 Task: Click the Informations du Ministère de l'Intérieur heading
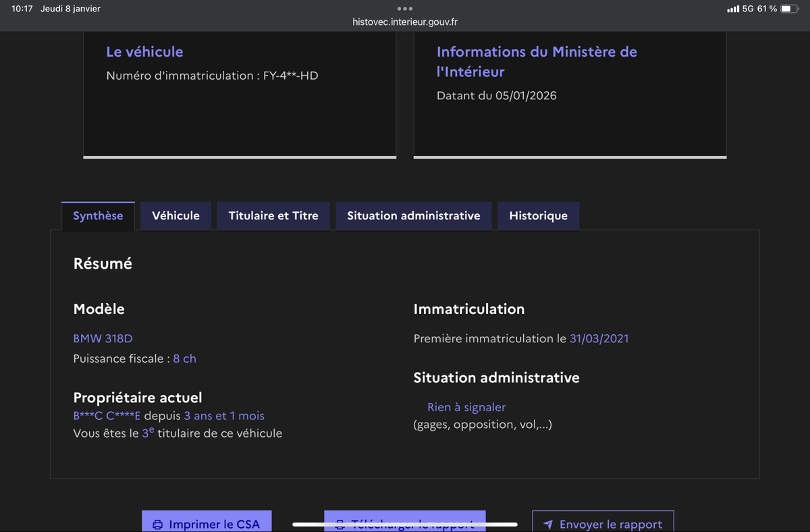point(537,61)
